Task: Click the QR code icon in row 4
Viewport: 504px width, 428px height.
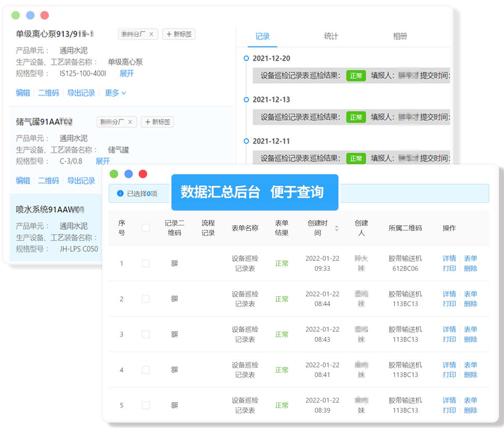Action: click(x=175, y=370)
